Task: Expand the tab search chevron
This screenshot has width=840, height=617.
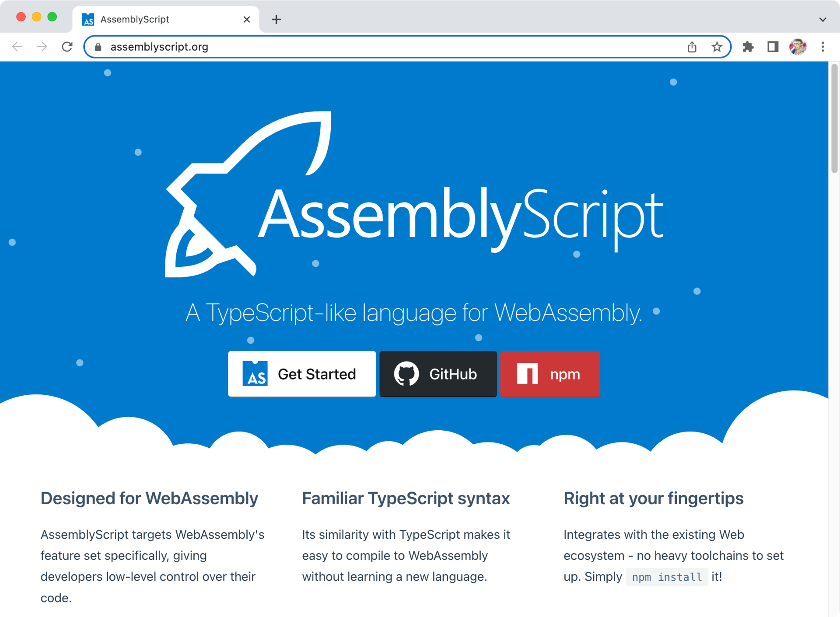Action: (x=822, y=19)
